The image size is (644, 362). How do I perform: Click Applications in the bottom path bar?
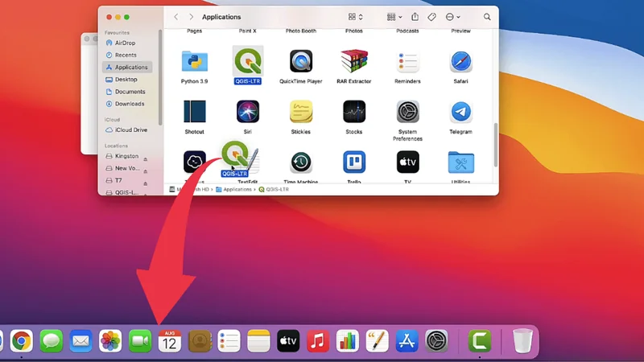(237, 190)
